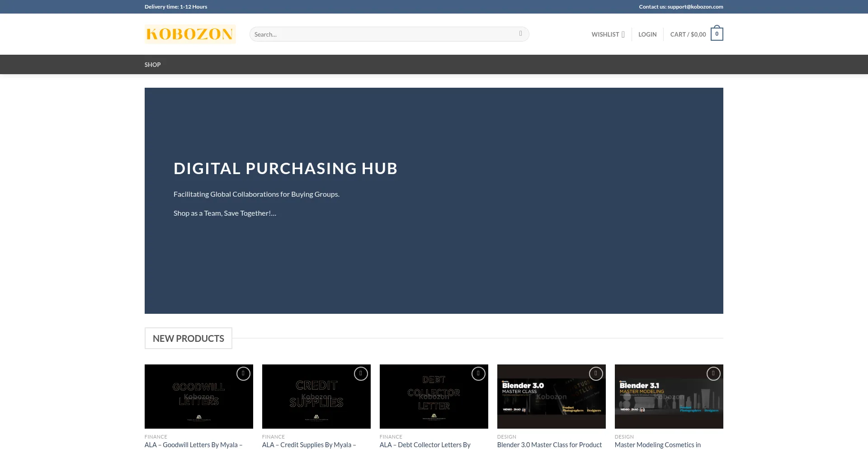Open the Shop menu item
Screen dimensions: 868x449
point(152,65)
